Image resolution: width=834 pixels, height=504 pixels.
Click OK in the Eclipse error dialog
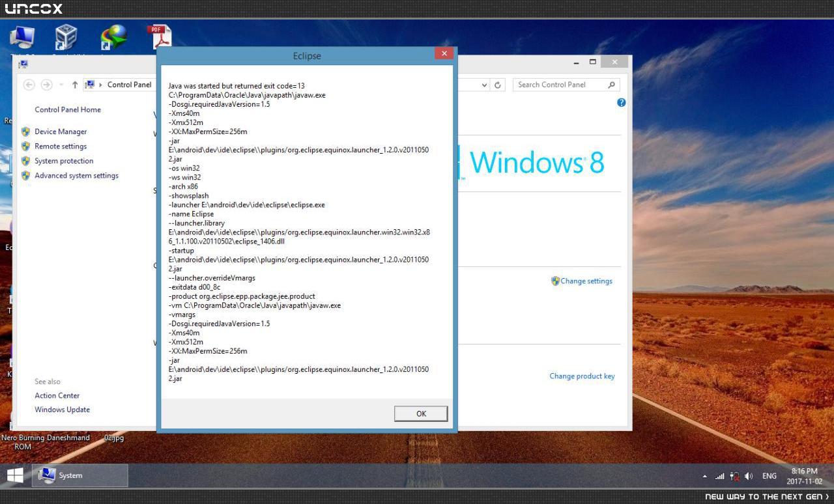click(421, 413)
